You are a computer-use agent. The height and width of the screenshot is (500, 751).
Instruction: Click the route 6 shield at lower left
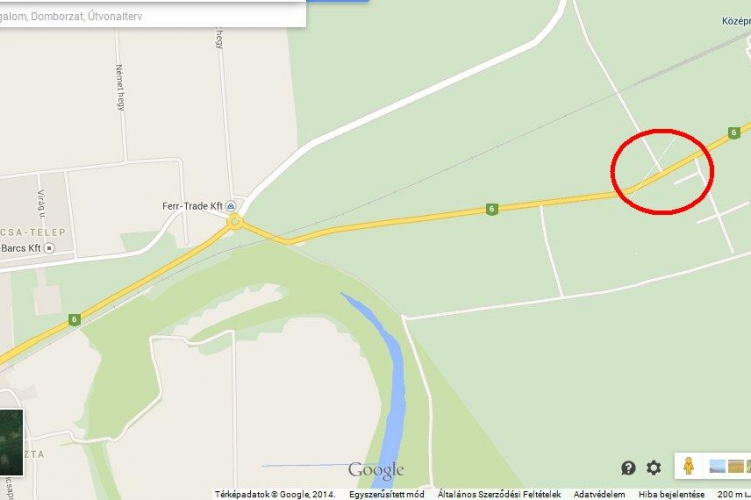click(x=74, y=319)
